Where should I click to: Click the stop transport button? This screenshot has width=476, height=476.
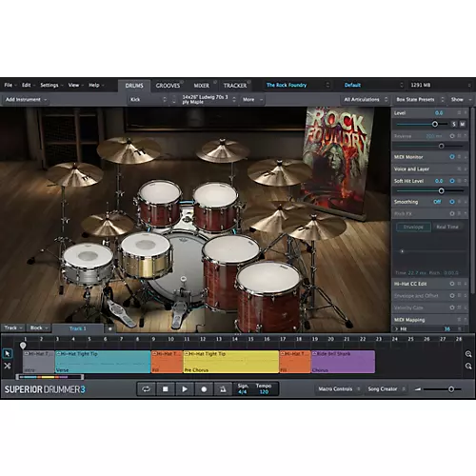pos(166,389)
